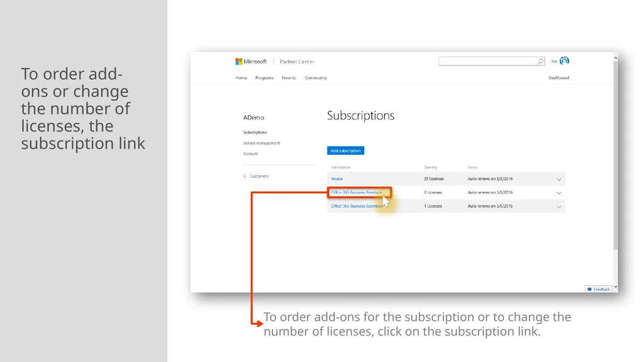
Task: Open the Community menu item
Action: click(316, 77)
